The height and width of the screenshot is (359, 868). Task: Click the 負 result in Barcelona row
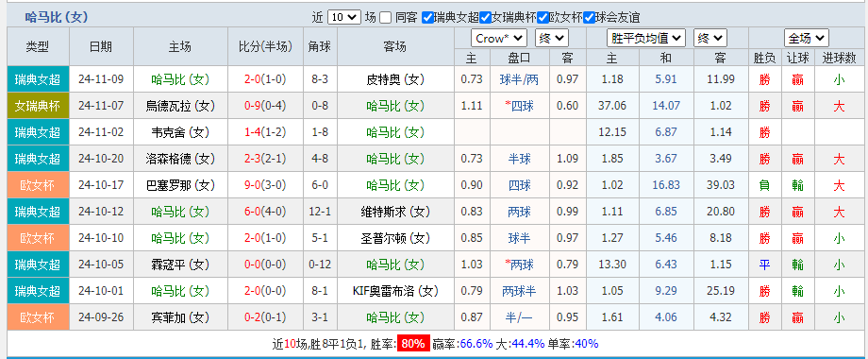pyautogui.click(x=764, y=185)
